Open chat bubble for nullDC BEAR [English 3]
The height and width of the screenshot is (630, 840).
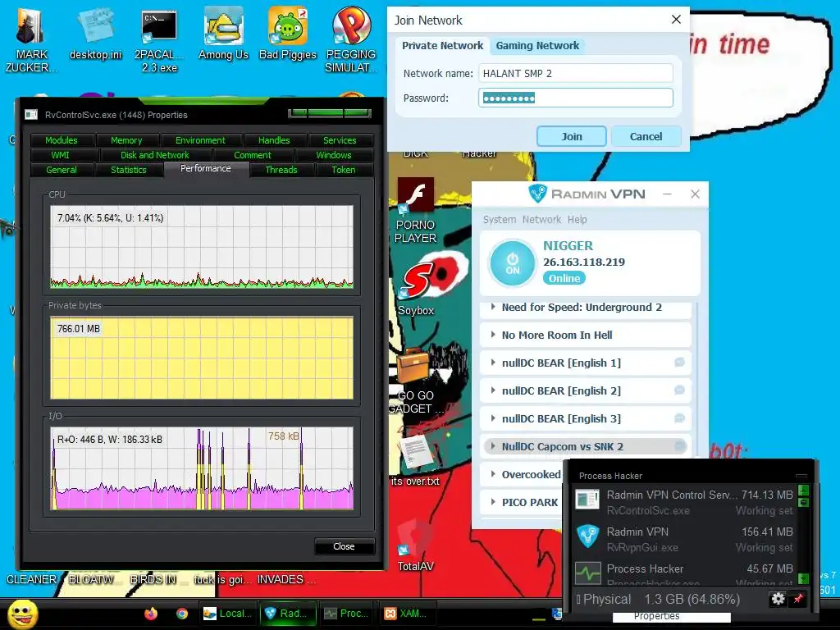pos(679,418)
